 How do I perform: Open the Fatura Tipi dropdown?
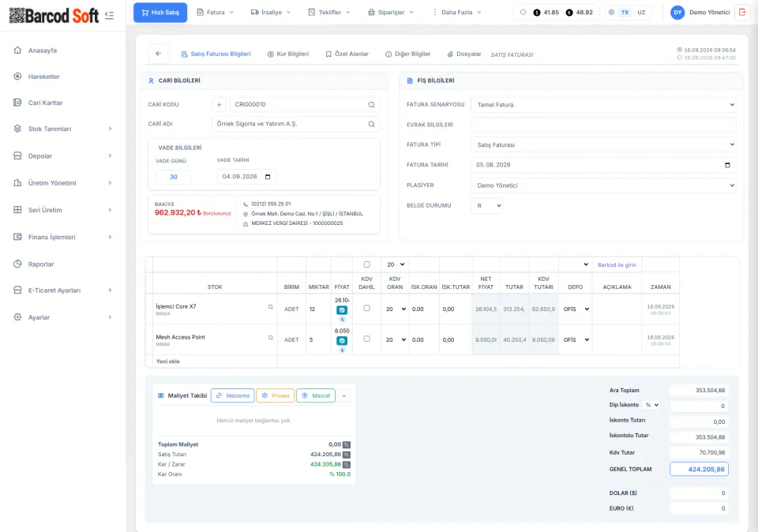pos(603,145)
